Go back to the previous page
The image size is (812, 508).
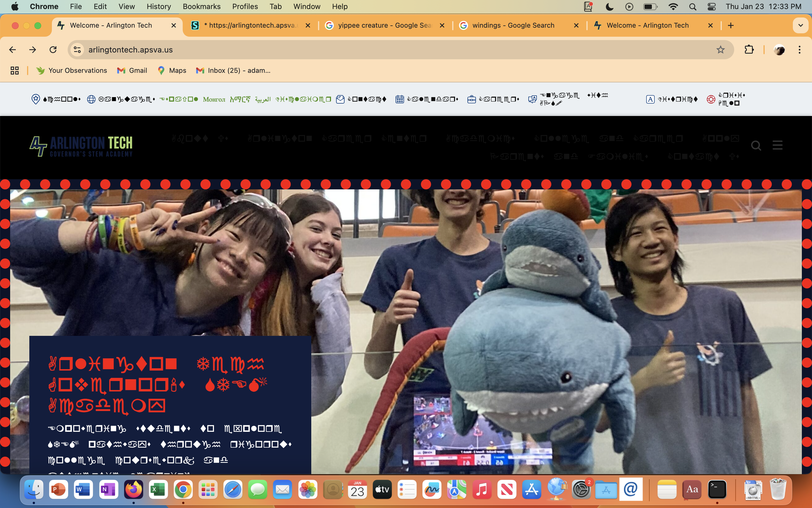tap(12, 50)
